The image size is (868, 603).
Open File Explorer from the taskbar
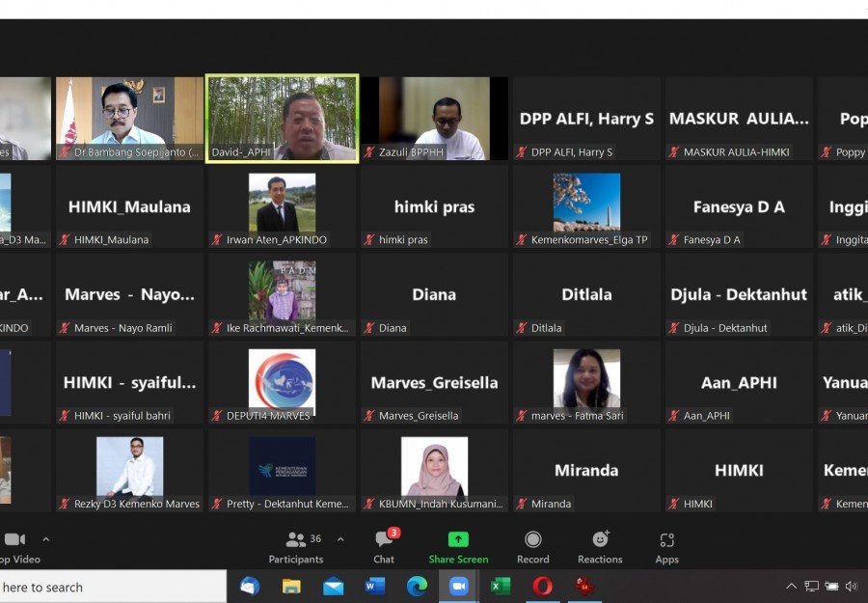pos(291,586)
